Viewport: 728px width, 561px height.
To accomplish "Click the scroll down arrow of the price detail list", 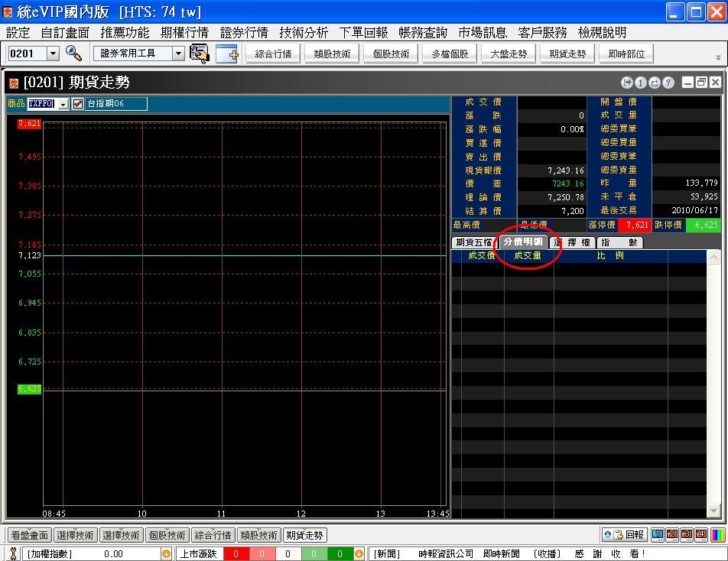I will pos(713,511).
